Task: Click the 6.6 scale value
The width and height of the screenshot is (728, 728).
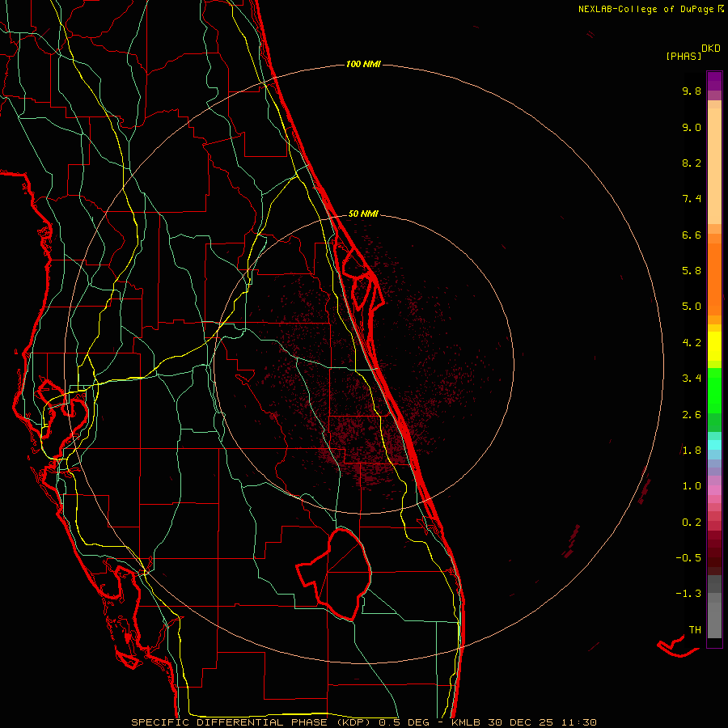Action: pos(692,235)
